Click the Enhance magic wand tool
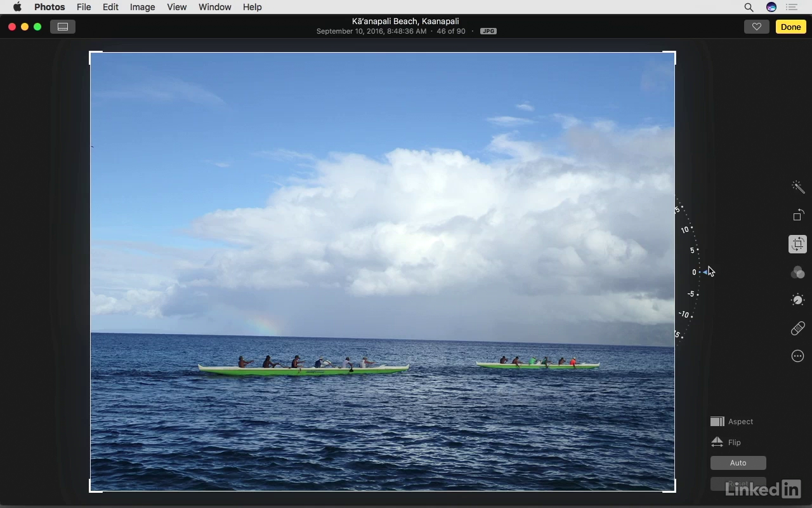The image size is (812, 508). [x=798, y=187]
